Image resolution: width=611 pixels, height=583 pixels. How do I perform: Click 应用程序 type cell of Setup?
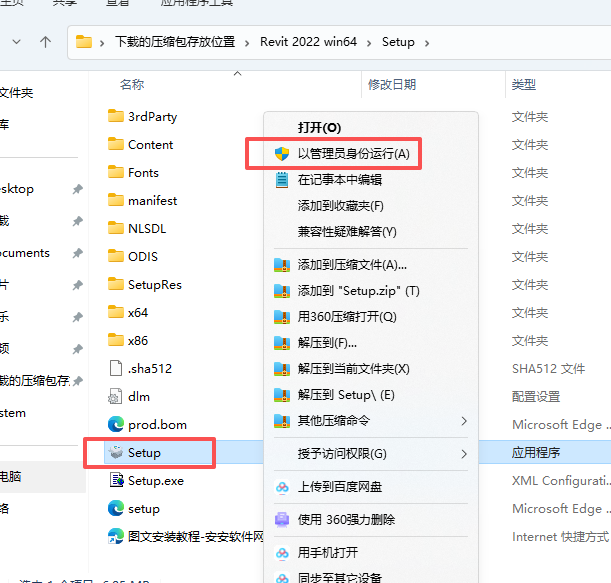[536, 452]
